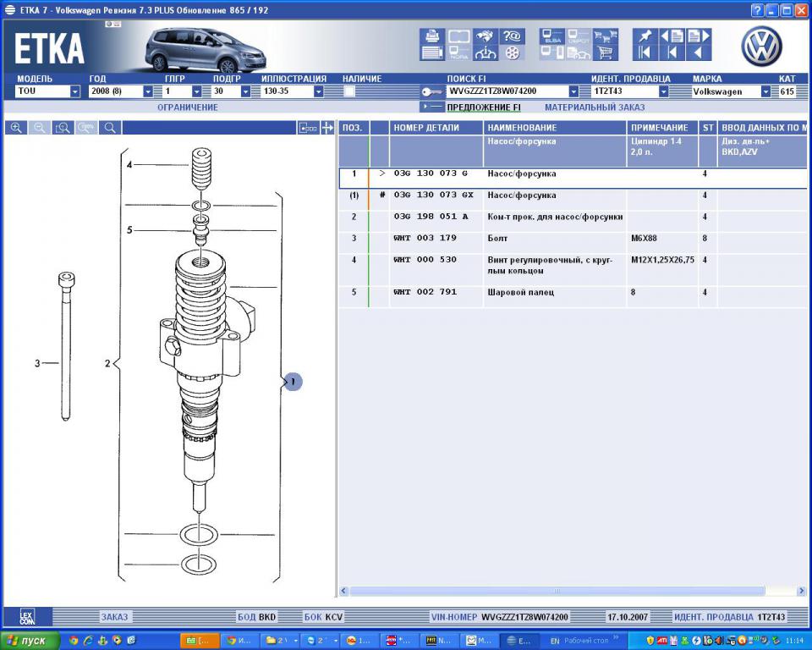Open the single shopping cart icon

[606, 52]
